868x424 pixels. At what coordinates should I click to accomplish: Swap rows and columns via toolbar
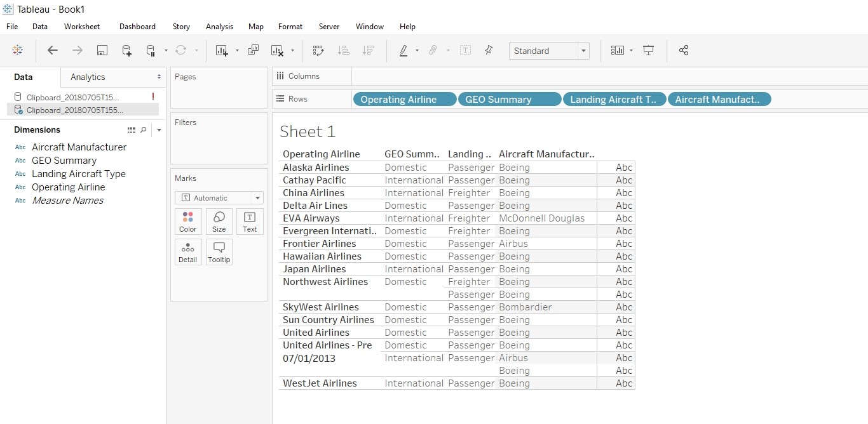pos(318,51)
